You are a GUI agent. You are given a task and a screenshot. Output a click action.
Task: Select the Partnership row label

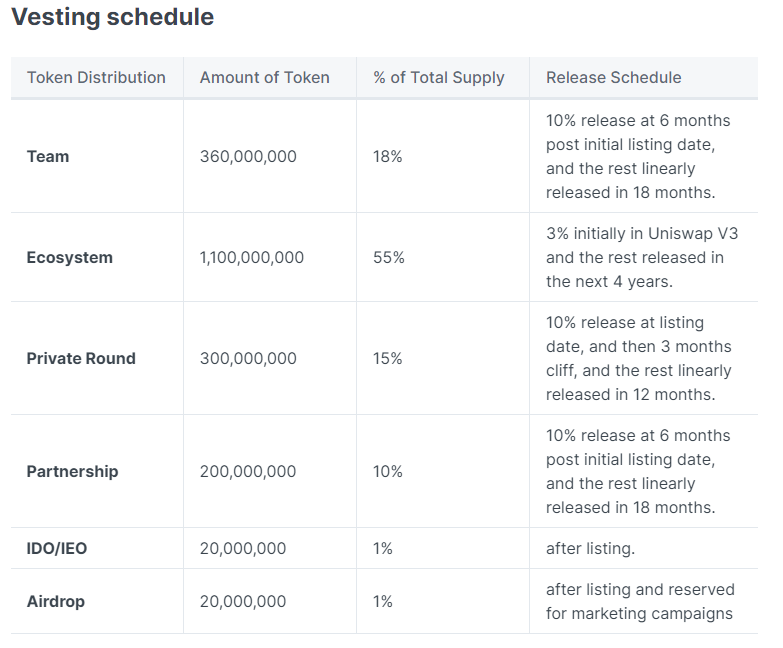pos(72,471)
